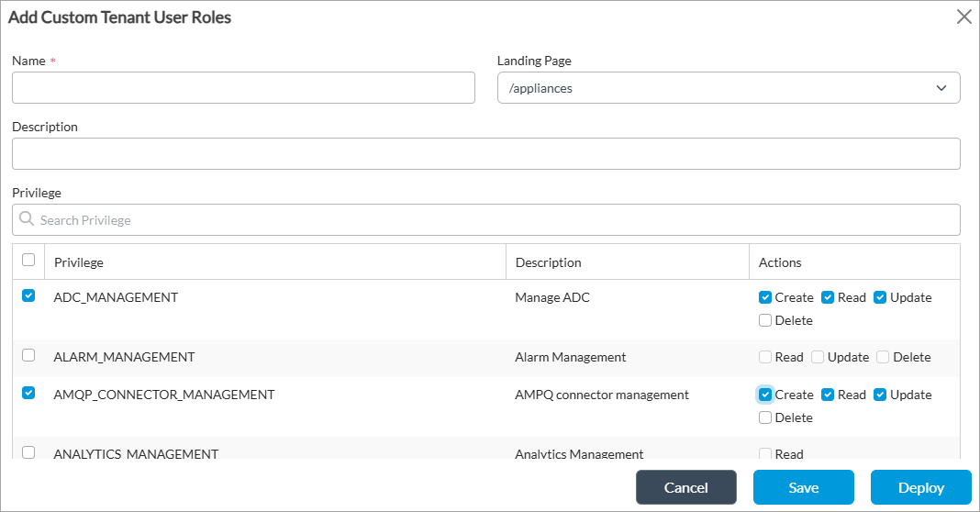Click the search magnifier icon in Privilege
The image size is (980, 512).
coord(27,219)
